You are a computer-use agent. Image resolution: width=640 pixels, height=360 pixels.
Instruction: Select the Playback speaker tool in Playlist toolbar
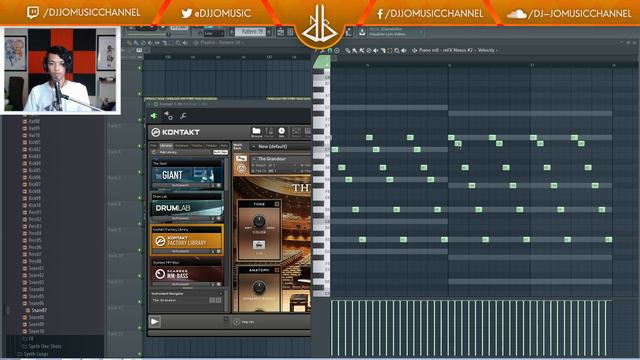pyautogui.click(x=185, y=42)
